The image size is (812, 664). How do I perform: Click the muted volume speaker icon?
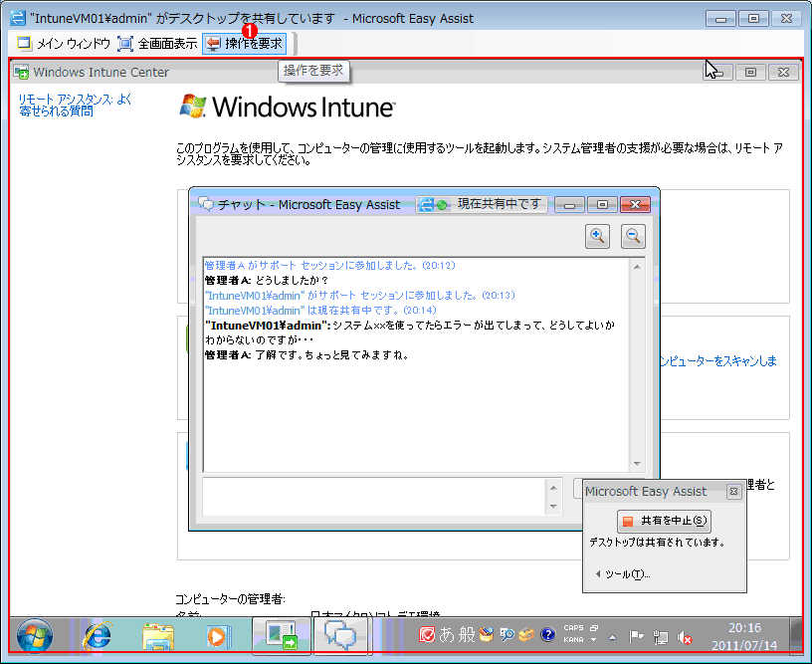685,637
